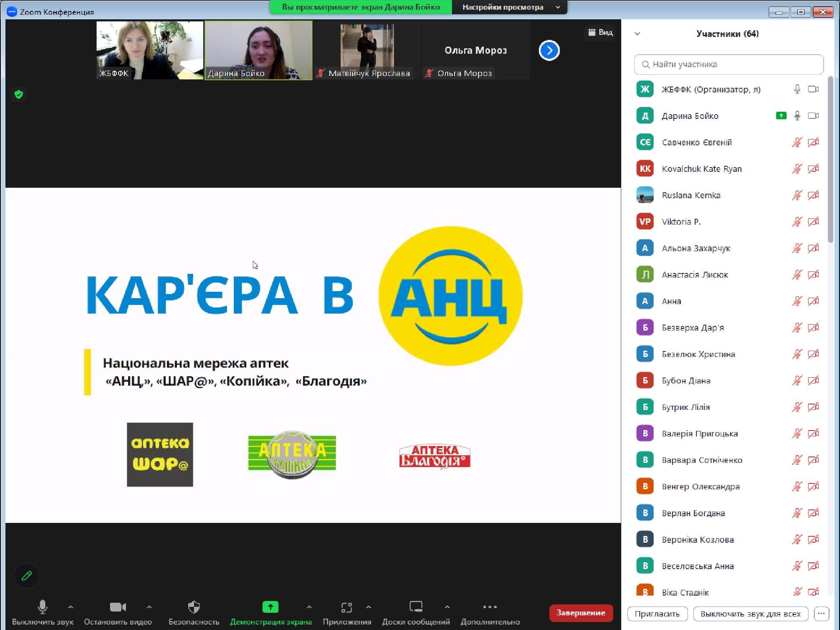Click muted mic icon of Веселовська Анна
840x630 pixels.
point(797,566)
